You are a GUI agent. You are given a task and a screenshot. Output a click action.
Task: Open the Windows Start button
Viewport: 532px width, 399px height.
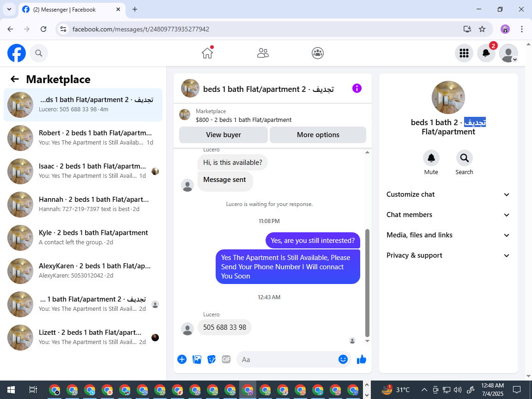click(11, 390)
